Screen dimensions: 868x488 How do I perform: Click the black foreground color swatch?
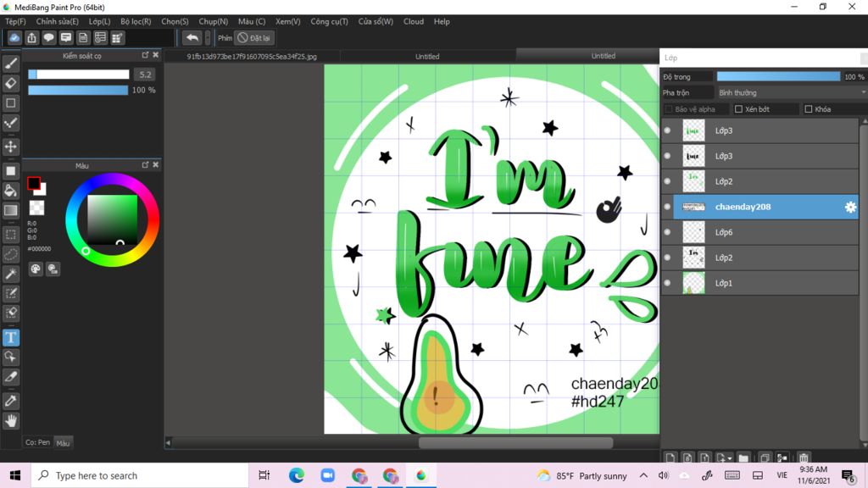tap(33, 183)
